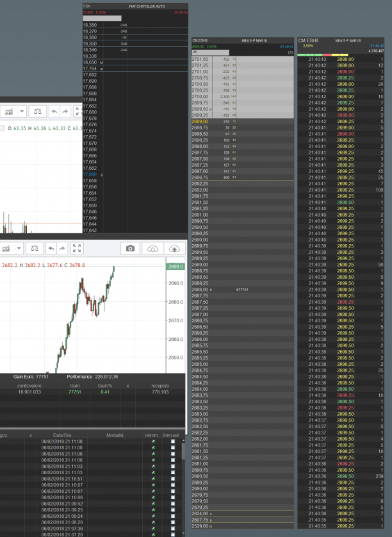
Task: Sort orders by Data/Ora column header
Action: 62,435
